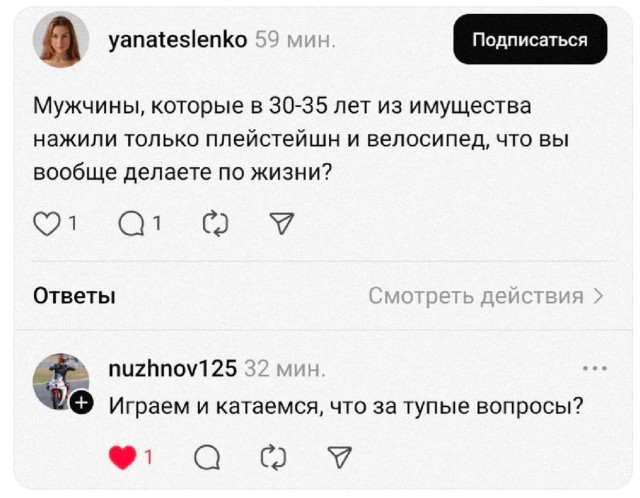Viewport: 640px width, 498px height.
Task: Open yanateslenko profile picture
Action: pyautogui.click(x=61, y=40)
